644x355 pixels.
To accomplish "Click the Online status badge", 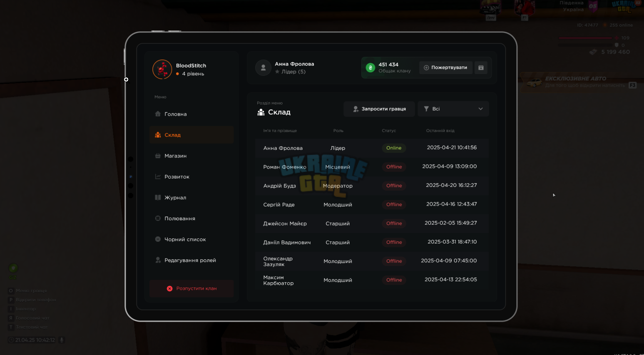I will 394,148.
